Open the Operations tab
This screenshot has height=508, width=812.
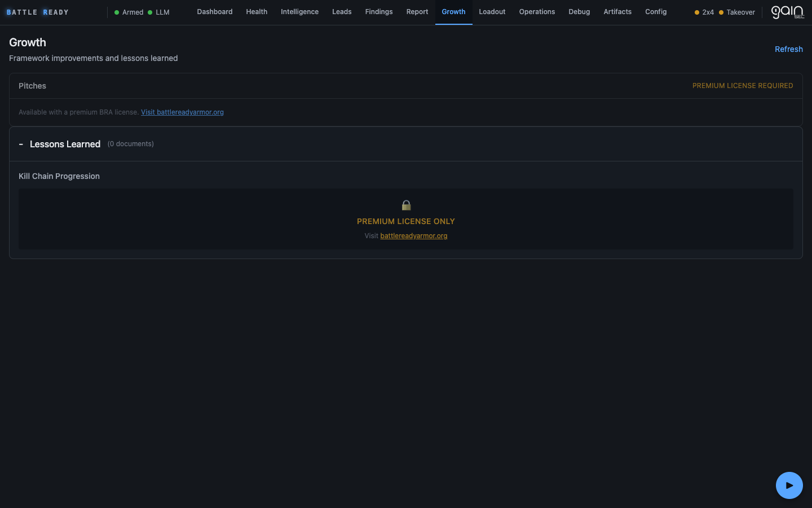pyautogui.click(x=537, y=12)
